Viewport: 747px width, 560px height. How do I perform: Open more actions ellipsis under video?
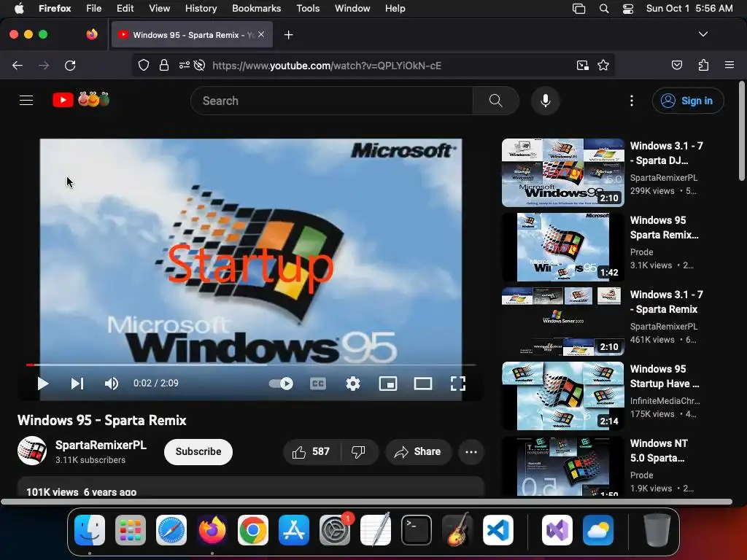[x=471, y=452]
